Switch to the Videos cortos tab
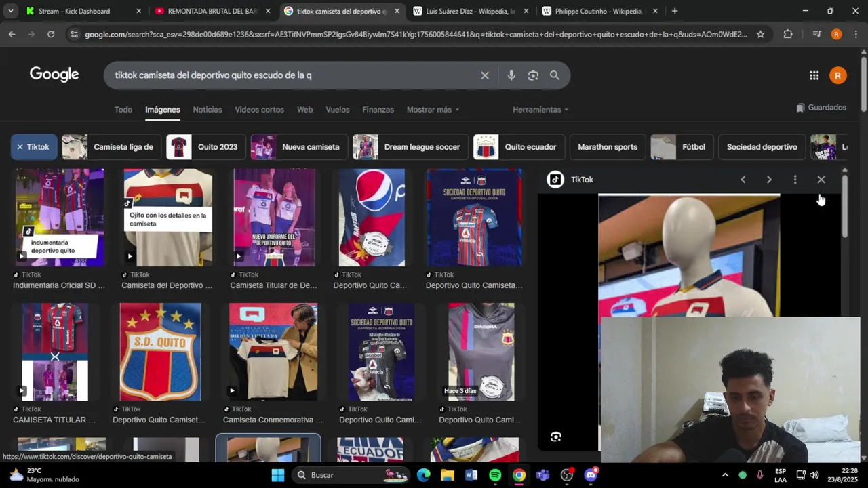 point(259,110)
